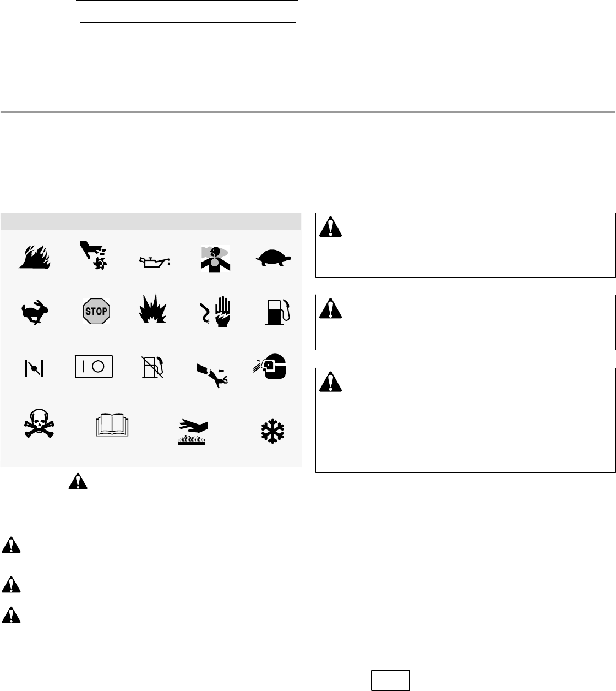Image resolution: width=616 pixels, height=691 pixels.
Task: Select the hand in rotating blades symbol
Action: [x=93, y=256]
